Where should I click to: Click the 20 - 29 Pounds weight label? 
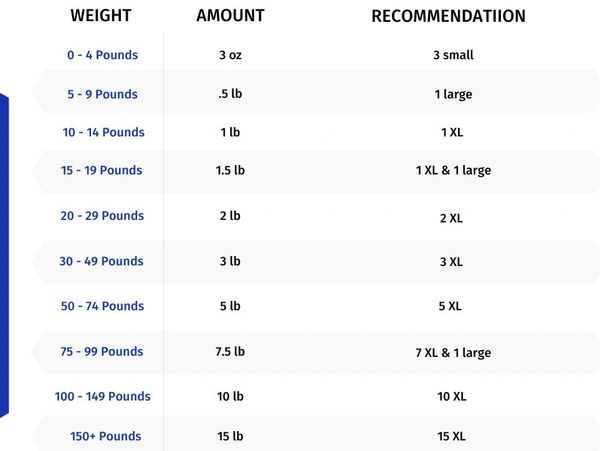(102, 216)
